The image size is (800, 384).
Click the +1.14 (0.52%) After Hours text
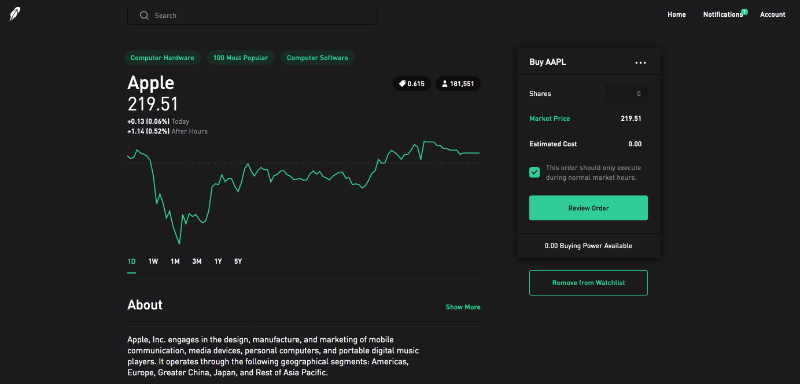point(167,132)
